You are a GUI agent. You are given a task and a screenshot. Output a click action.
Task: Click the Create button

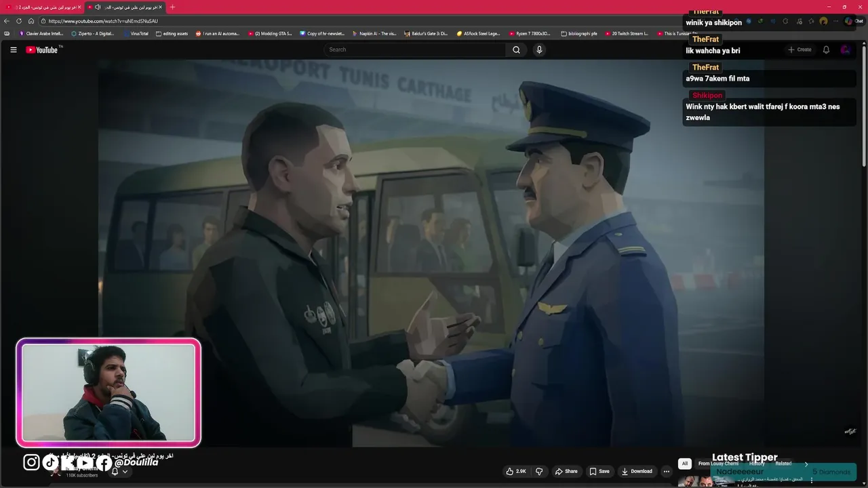click(800, 49)
